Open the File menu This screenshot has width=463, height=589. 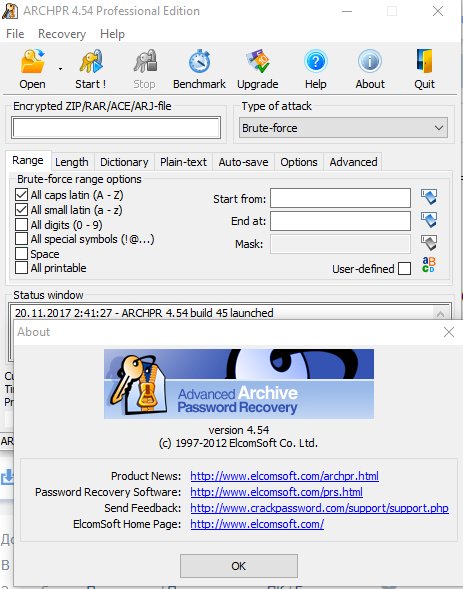coord(15,34)
